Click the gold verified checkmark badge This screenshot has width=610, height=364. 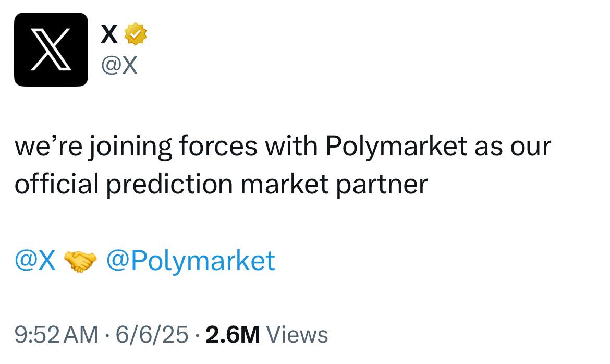click(136, 34)
